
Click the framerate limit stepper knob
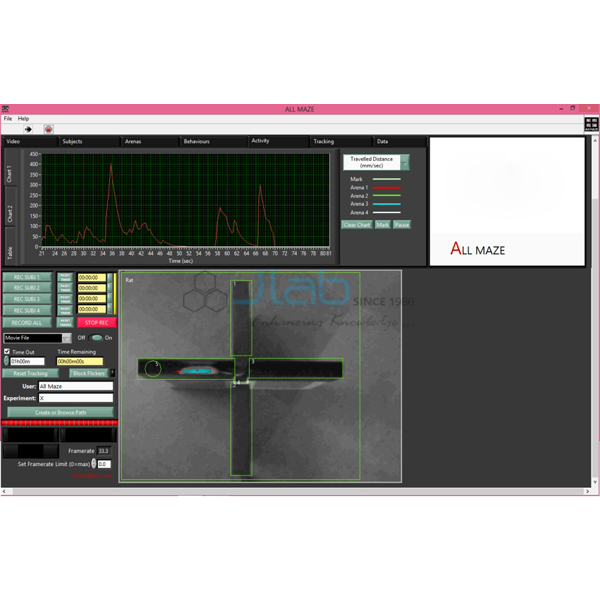(94, 463)
